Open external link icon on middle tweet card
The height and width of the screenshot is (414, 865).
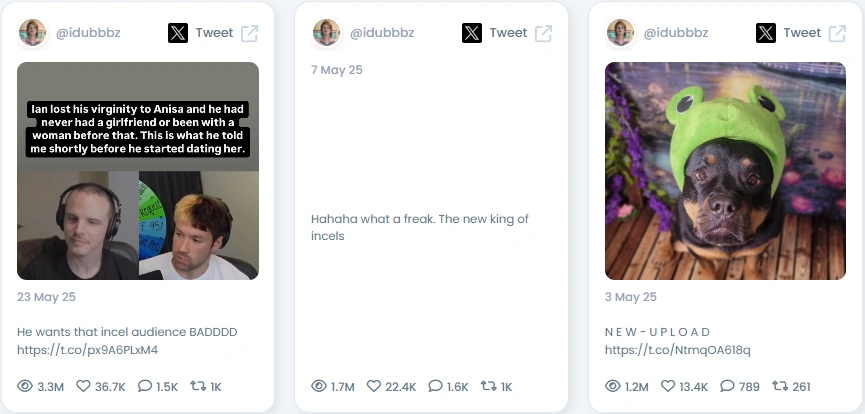click(x=543, y=33)
